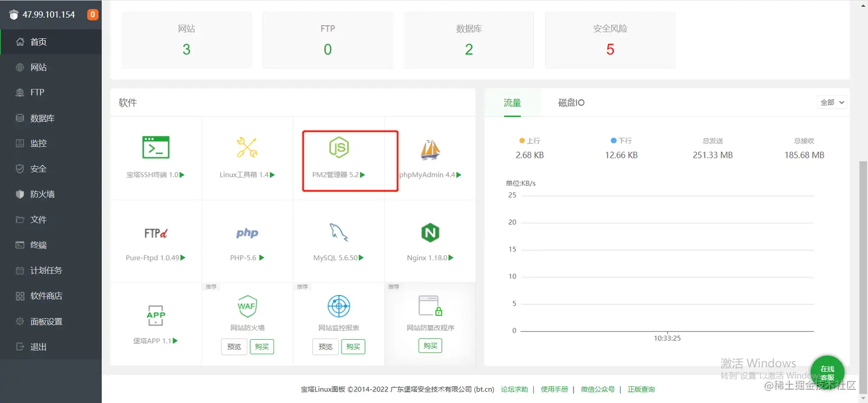Screen dimensions: 868x403
Task: Click the Linux工具箱 1.4 label
Action: click(x=244, y=175)
